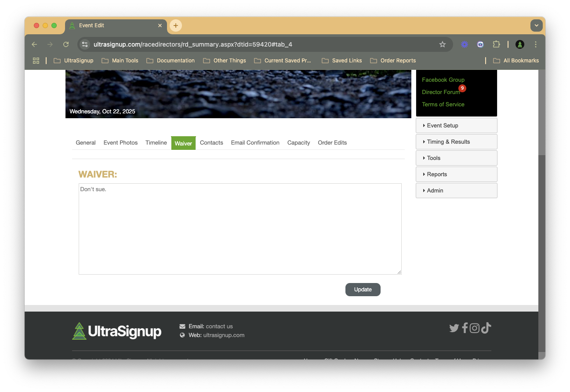This screenshot has width=570, height=392.
Task: Click the tree profile avatar icon
Action: tap(520, 44)
